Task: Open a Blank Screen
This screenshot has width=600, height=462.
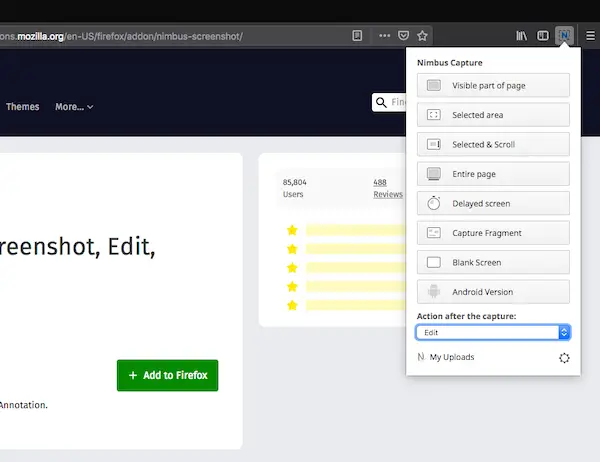Action: coord(493,262)
